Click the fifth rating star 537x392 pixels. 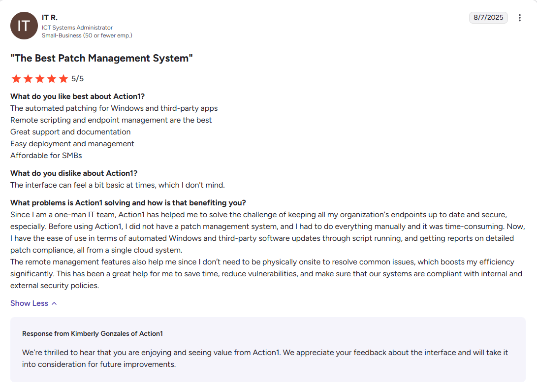tap(63, 79)
